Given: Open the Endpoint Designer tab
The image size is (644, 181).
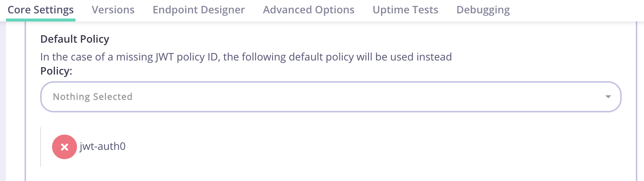Looking at the screenshot, I should tap(199, 10).
